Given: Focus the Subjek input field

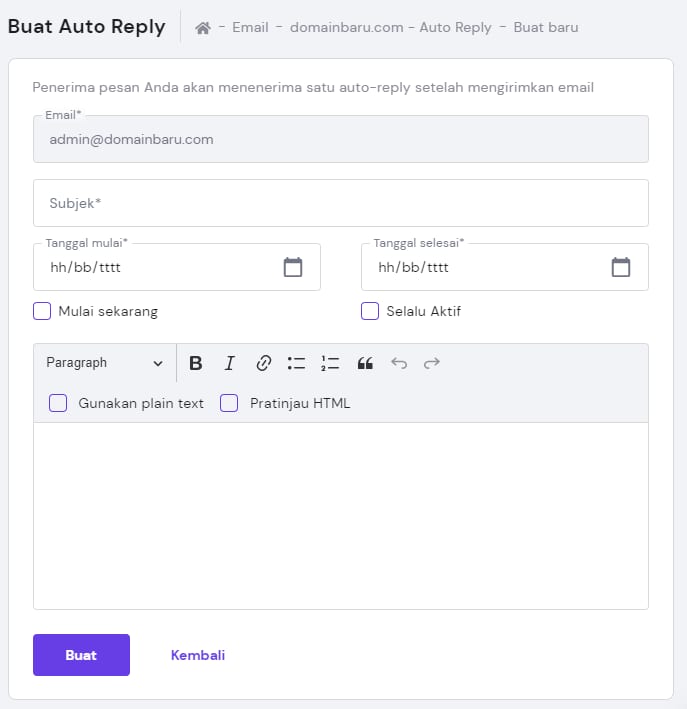Looking at the screenshot, I should coord(341,203).
